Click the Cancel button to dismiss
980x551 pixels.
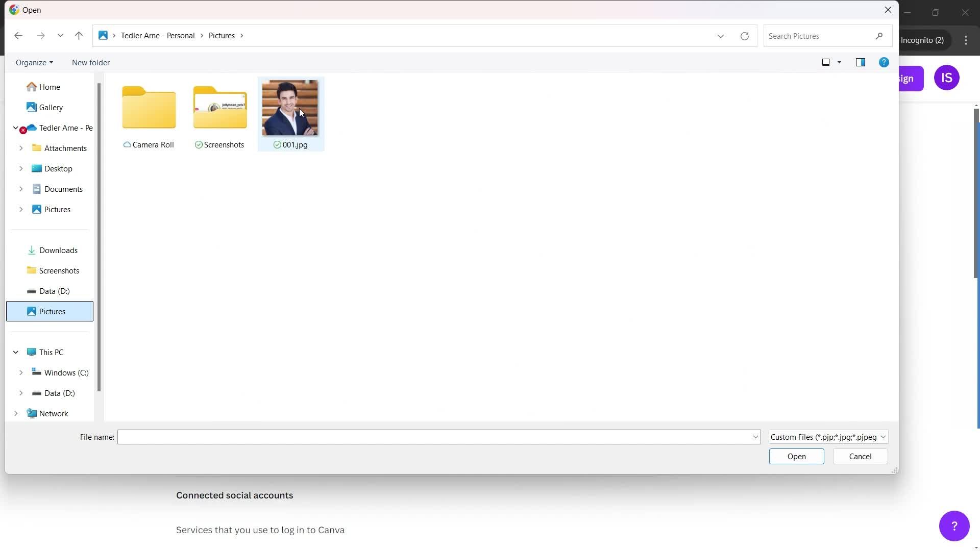pyautogui.click(x=860, y=456)
